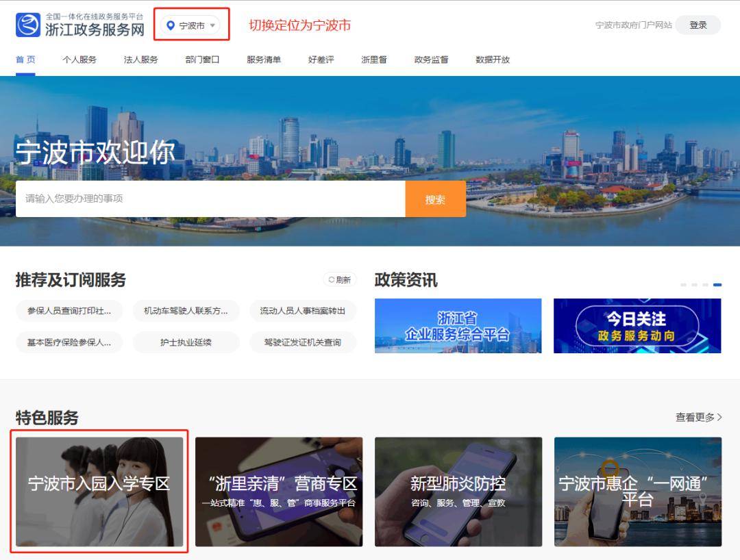Screen dimensions: 740x560
Task: Select 护士执业延续 service tag
Action: (x=186, y=343)
